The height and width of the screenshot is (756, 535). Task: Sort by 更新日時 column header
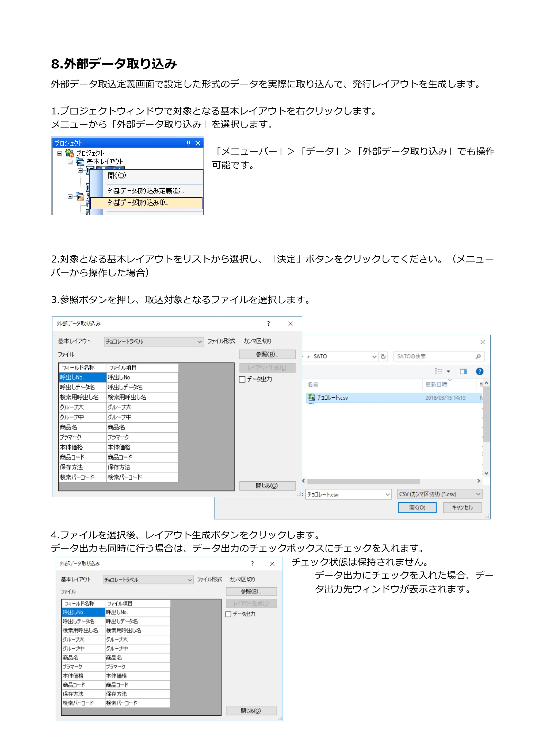tap(436, 384)
